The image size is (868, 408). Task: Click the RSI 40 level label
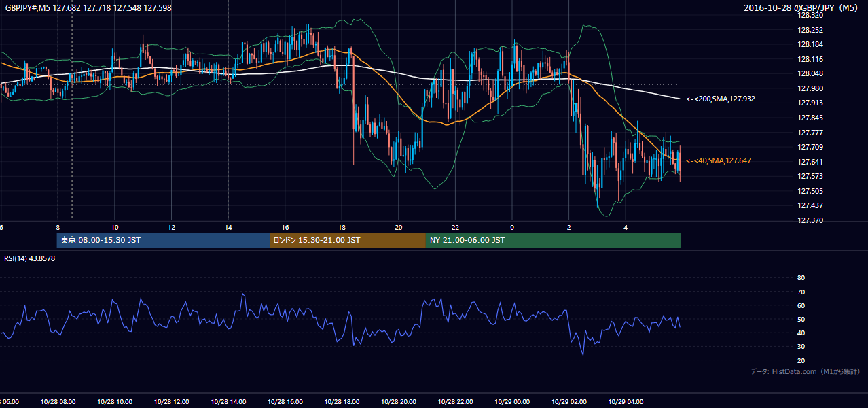(801, 333)
